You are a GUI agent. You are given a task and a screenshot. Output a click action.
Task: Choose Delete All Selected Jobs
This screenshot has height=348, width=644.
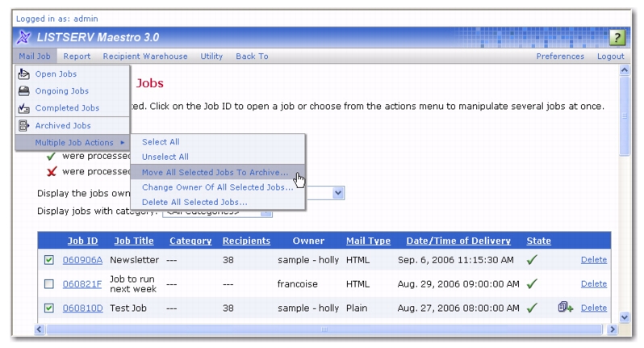click(218, 202)
